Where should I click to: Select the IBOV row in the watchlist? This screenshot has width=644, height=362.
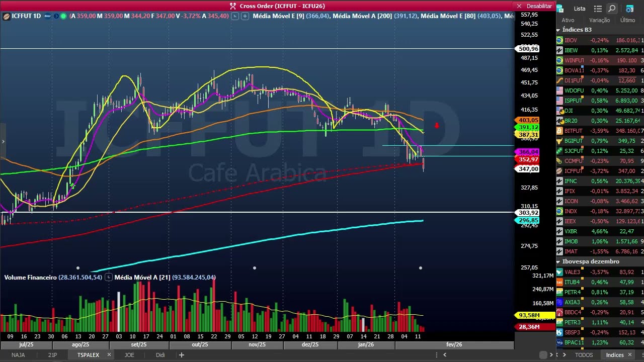[600, 40]
